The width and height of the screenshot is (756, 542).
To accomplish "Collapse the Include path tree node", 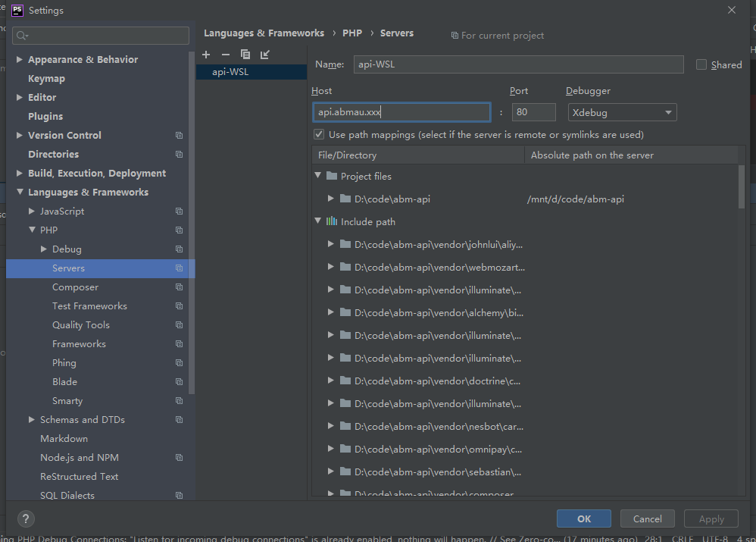I will [x=317, y=221].
